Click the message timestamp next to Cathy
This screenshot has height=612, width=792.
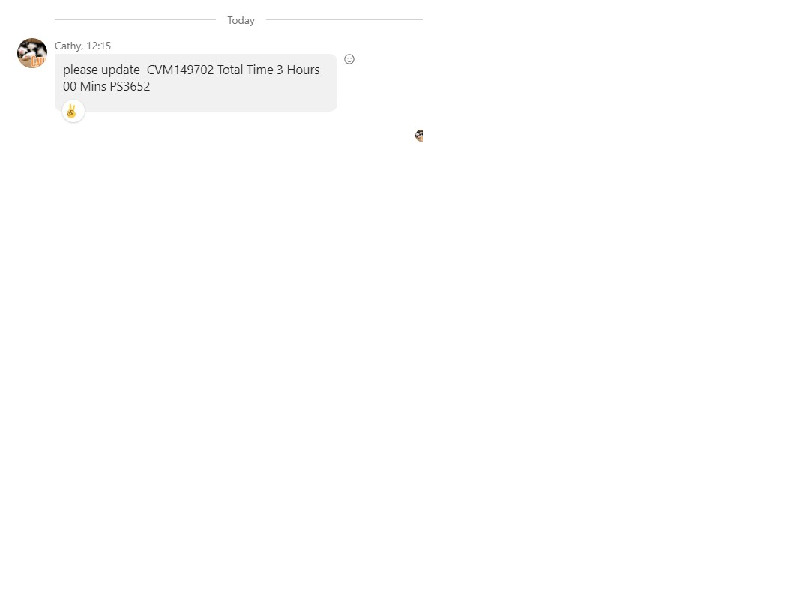click(99, 46)
